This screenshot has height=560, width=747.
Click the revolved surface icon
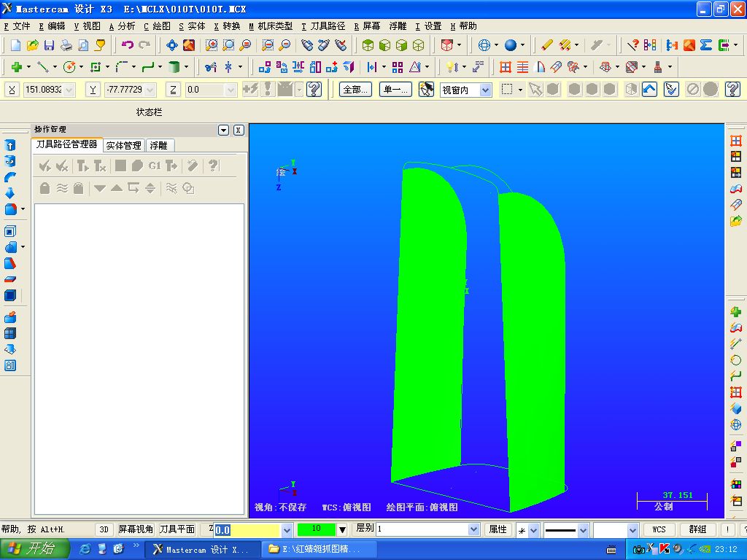pyautogui.click(x=541, y=67)
